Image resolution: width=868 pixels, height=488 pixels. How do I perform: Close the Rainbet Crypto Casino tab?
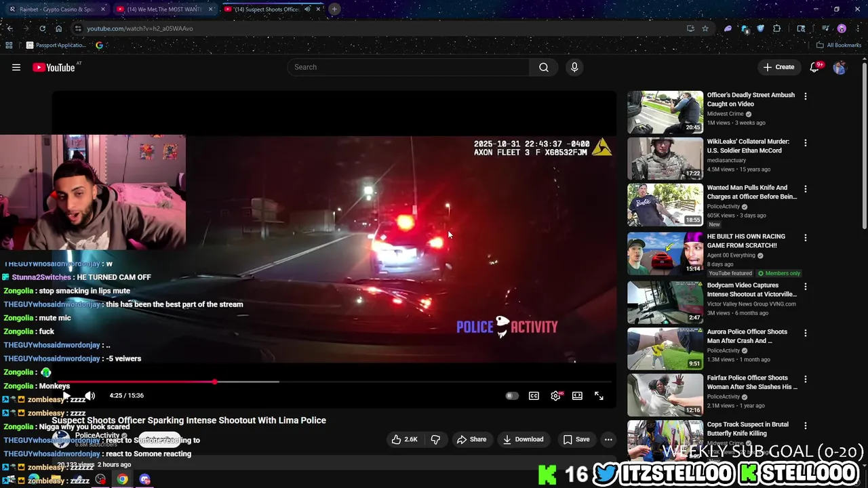[103, 9]
